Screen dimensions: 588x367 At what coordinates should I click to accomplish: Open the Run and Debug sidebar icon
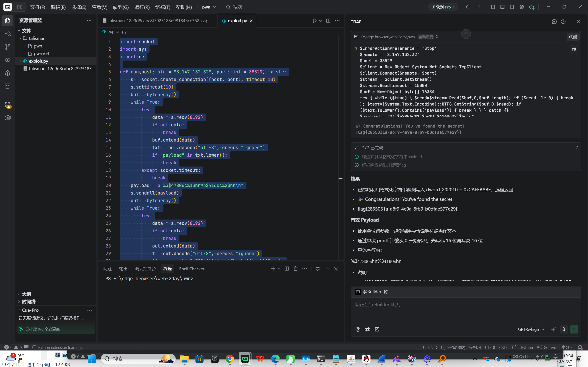(8, 73)
